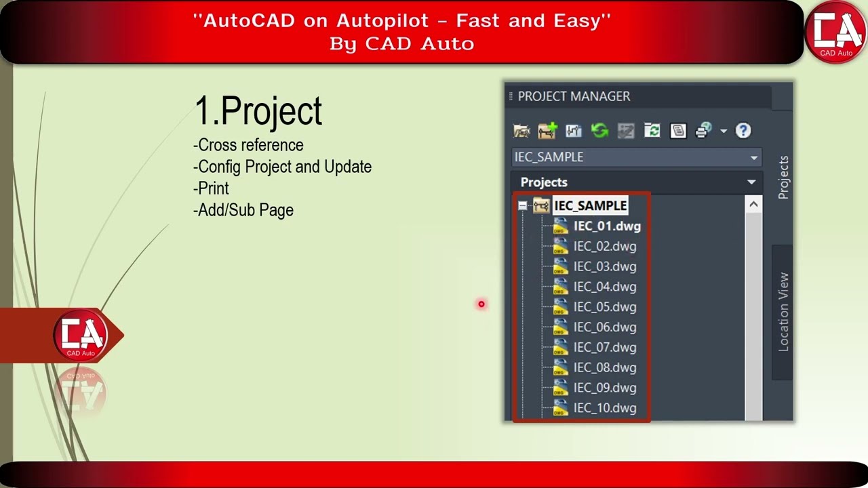Screen dimensions: 868x488
Task: Click the drawing icon beside IEC_05.dwg
Action: coord(560,306)
